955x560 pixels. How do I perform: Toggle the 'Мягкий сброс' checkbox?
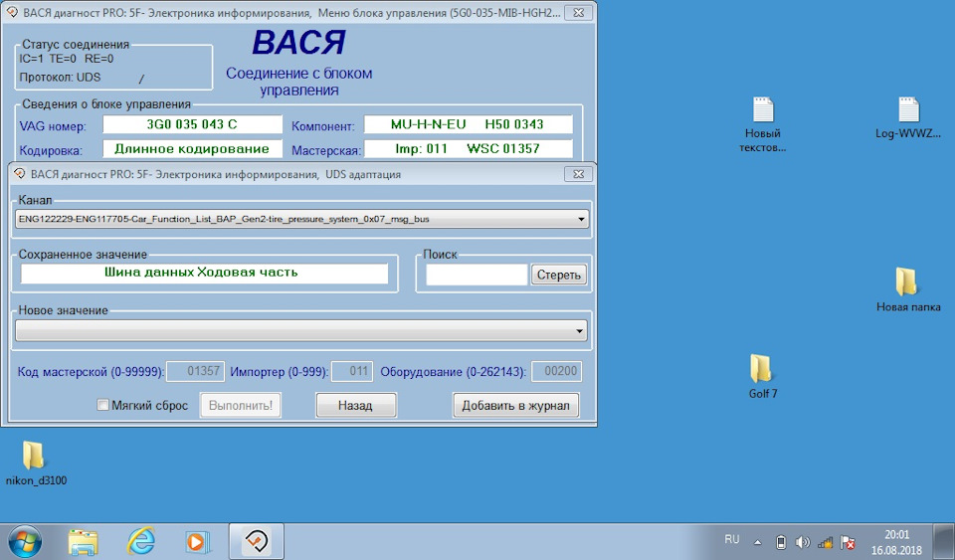[x=102, y=405]
